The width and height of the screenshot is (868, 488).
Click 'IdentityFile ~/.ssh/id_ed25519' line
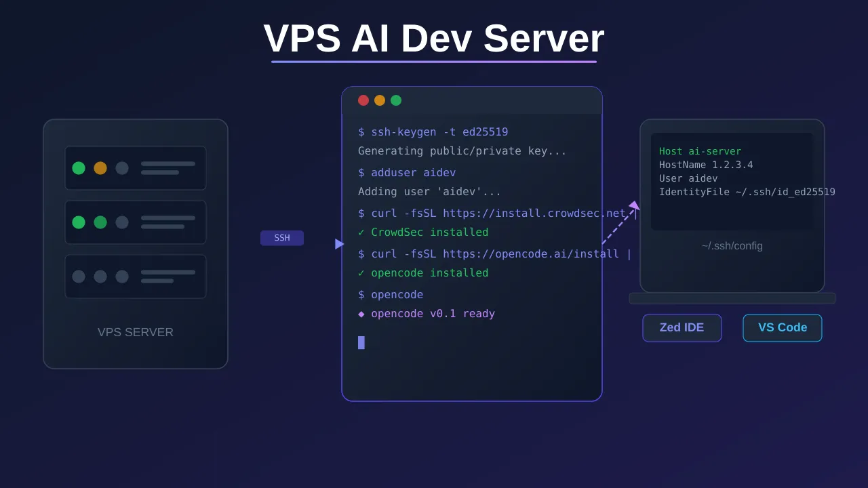pyautogui.click(x=747, y=192)
